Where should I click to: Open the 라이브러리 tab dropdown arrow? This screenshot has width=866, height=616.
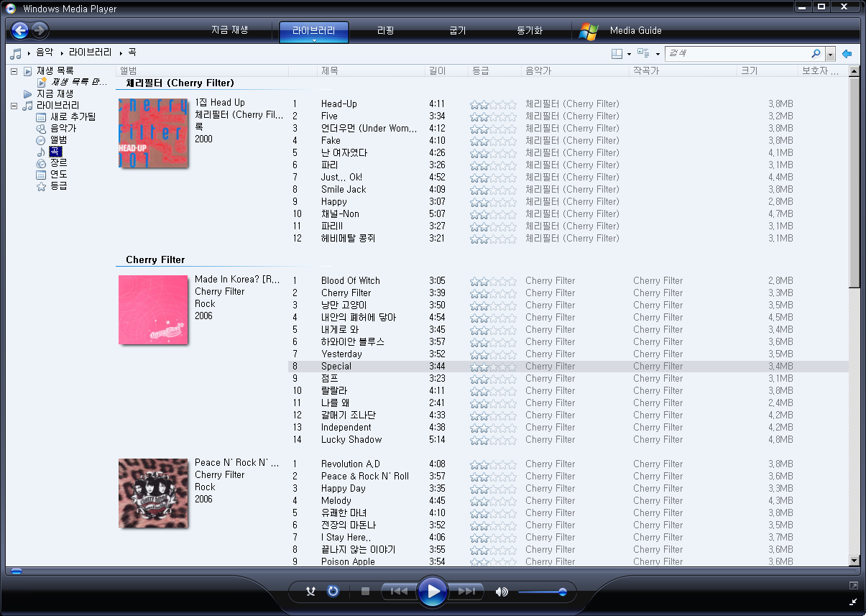(313, 40)
